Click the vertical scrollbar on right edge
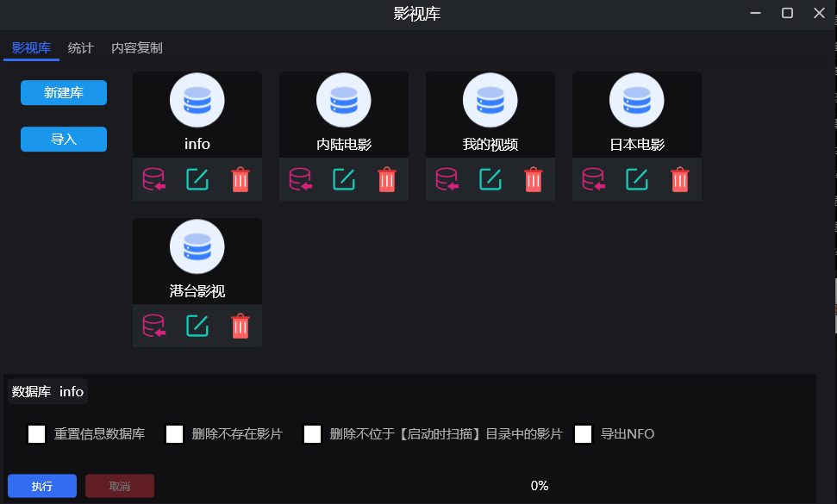Viewport: 837px width, 504px height. pos(835,305)
